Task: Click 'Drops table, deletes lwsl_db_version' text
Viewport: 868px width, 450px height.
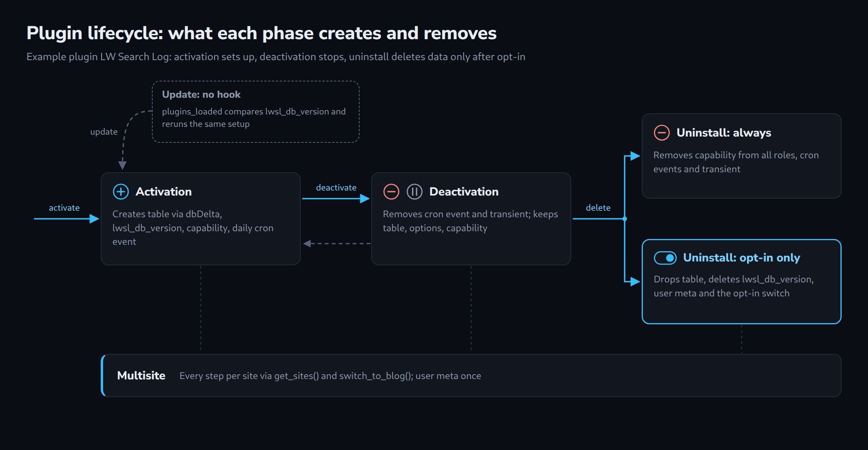Action: (x=734, y=286)
